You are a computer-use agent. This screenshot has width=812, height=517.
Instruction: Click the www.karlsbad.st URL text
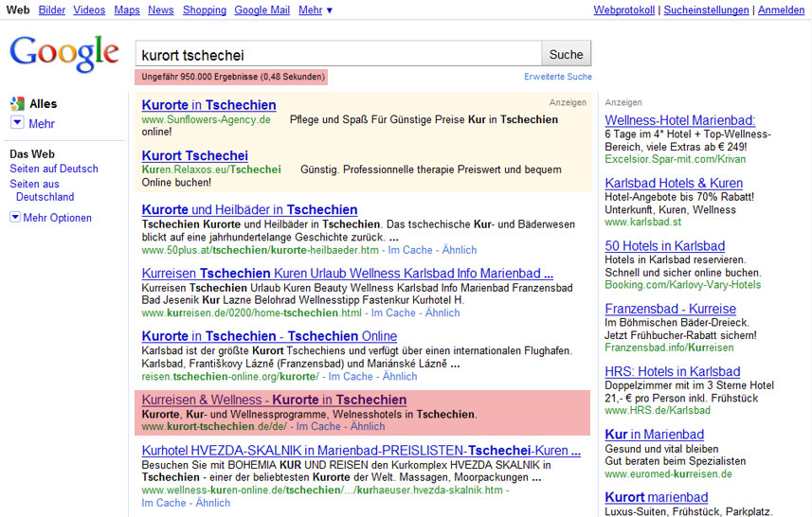click(643, 222)
